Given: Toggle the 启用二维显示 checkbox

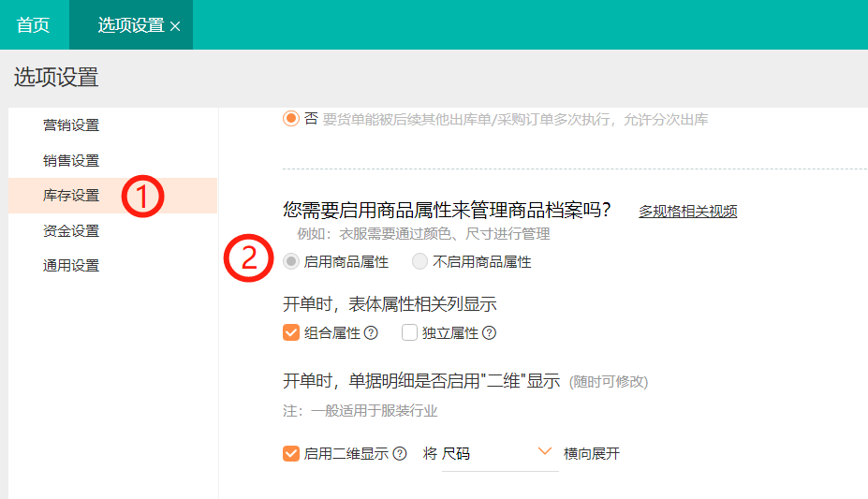Looking at the screenshot, I should (291, 454).
